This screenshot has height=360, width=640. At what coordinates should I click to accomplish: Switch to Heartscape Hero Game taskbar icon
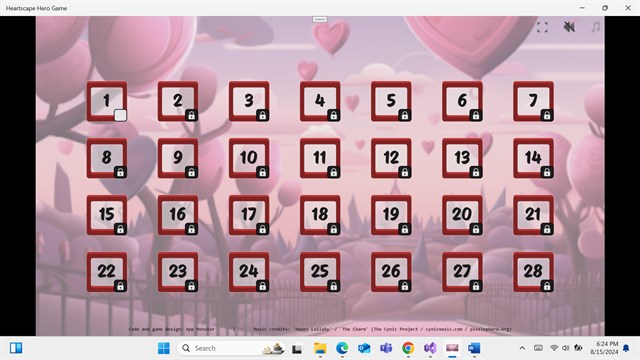click(452, 348)
